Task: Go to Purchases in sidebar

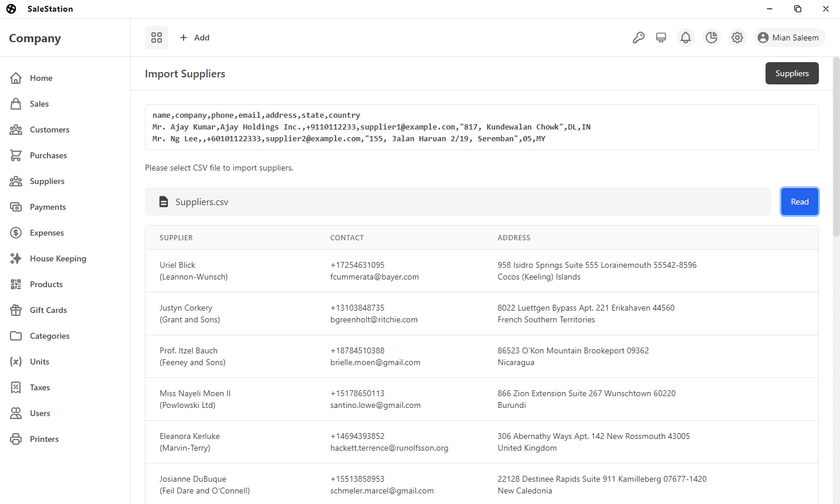Action: click(x=48, y=155)
